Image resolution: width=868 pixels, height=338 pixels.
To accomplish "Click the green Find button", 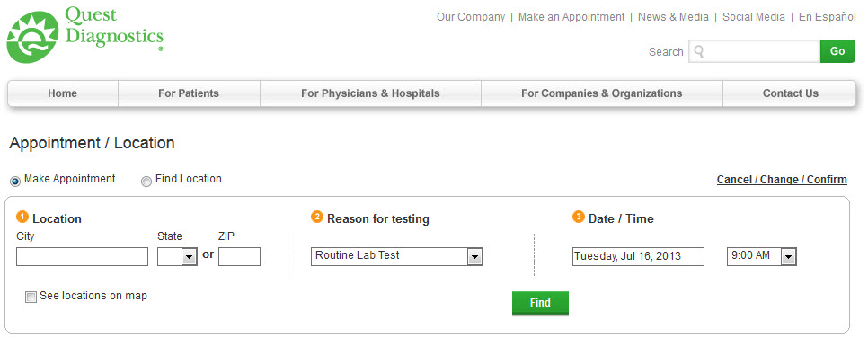I will [540, 303].
